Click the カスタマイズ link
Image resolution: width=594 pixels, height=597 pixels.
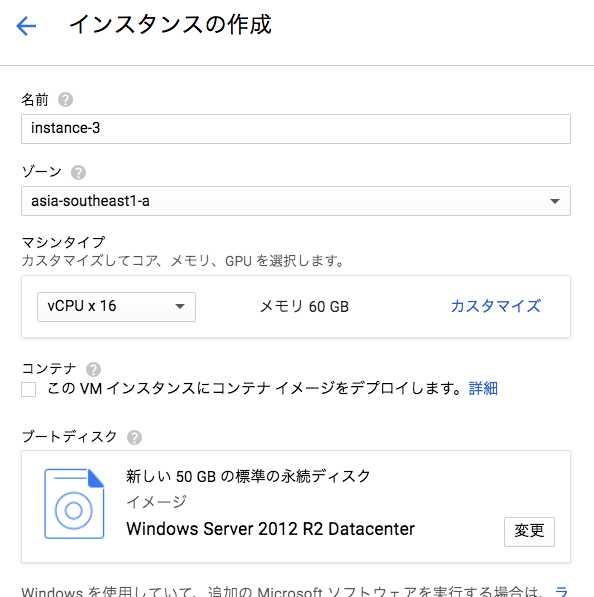tap(496, 306)
